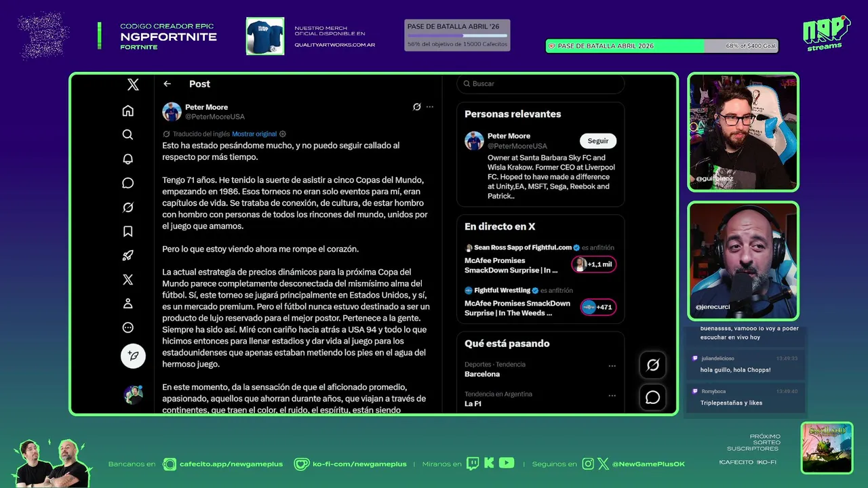Screen dimensions: 868x488
Task: Click the X logo in the sidebar
Action: 133,85
